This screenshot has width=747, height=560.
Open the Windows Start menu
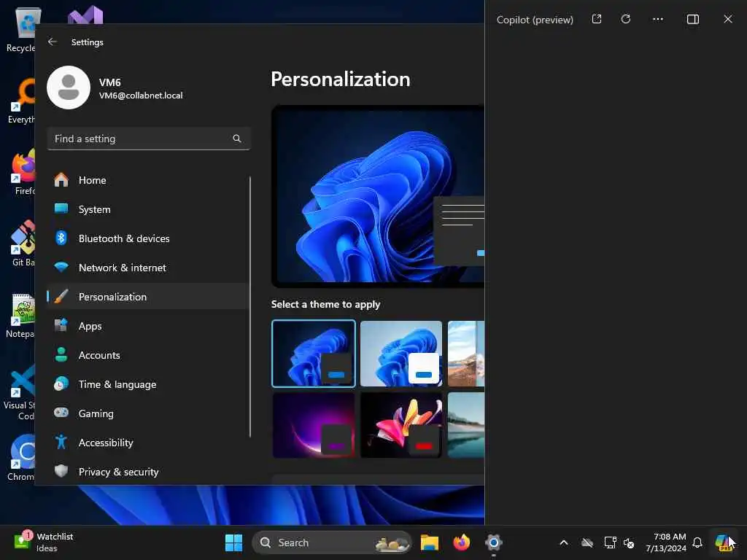point(233,542)
